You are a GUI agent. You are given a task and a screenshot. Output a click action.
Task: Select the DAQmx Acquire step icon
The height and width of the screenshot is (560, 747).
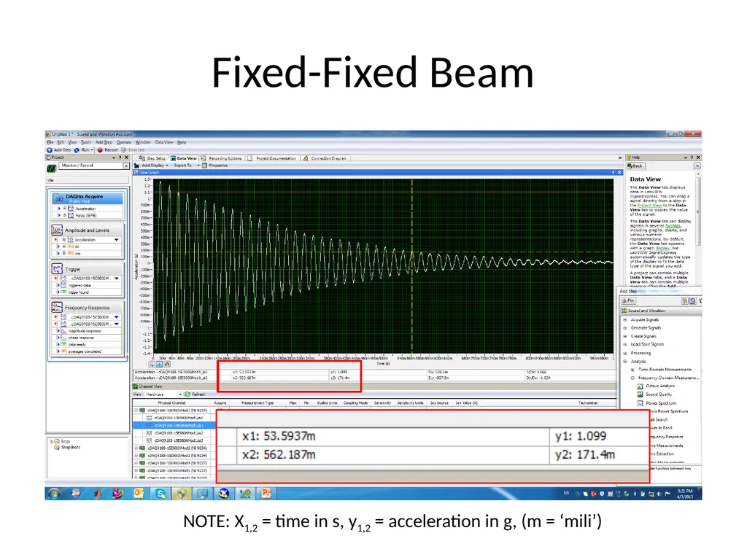click(59, 198)
